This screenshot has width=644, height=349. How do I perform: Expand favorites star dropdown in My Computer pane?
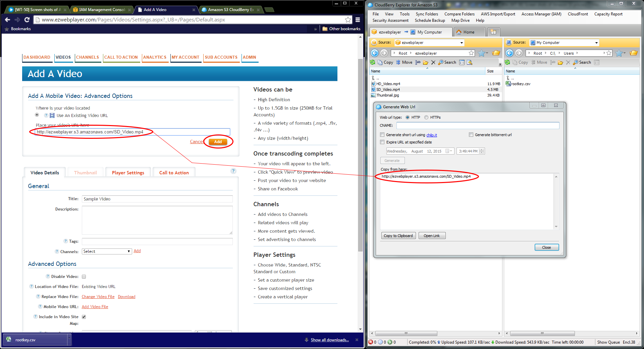coord(625,53)
